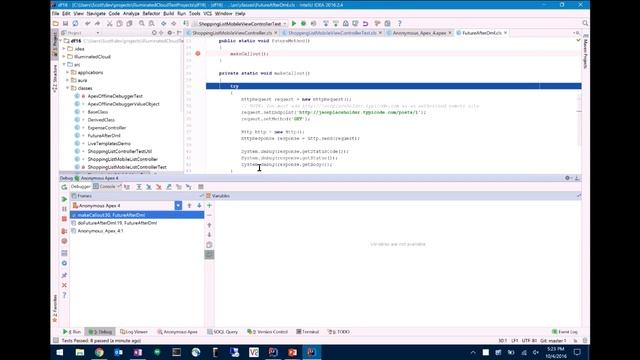Select Anonymous_Apex_4:1 stack frame
640x360 pixels.
click(x=100, y=231)
